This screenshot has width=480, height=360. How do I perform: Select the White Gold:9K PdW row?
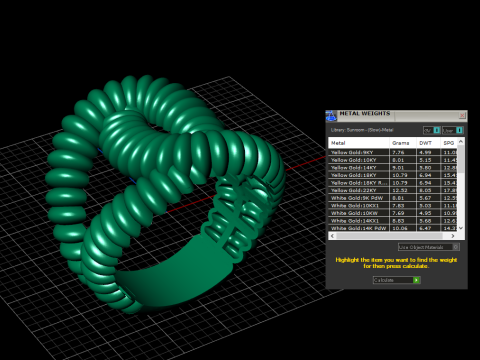393,198
